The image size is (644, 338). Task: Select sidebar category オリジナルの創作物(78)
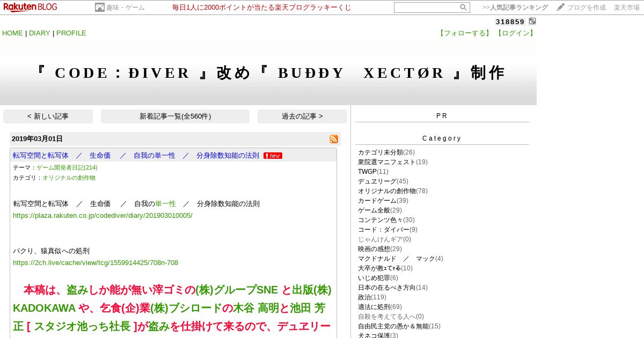[393, 191]
